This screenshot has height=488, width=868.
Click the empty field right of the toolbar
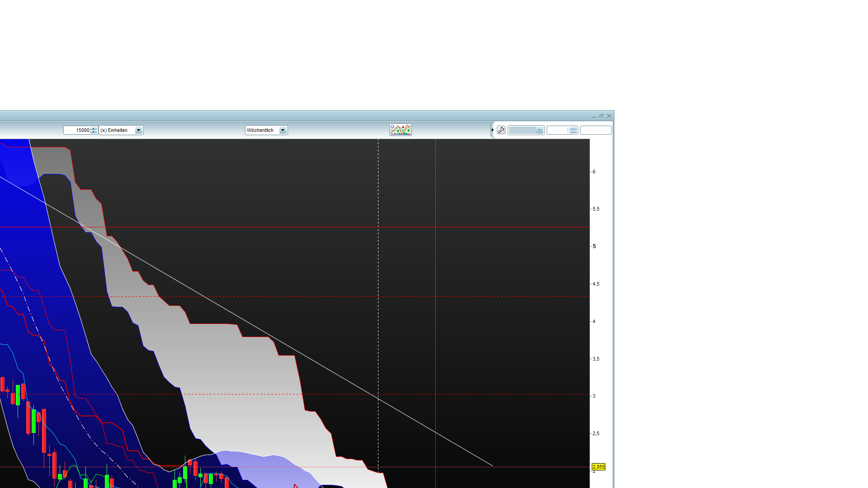pos(595,130)
